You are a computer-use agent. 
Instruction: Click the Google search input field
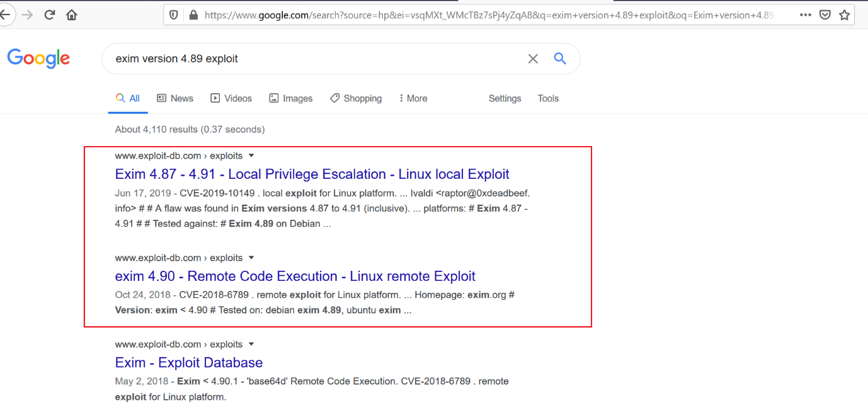[x=315, y=59]
